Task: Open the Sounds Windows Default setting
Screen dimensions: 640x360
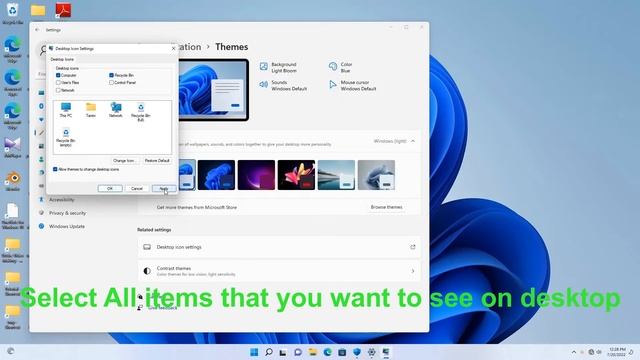Action: (283, 85)
